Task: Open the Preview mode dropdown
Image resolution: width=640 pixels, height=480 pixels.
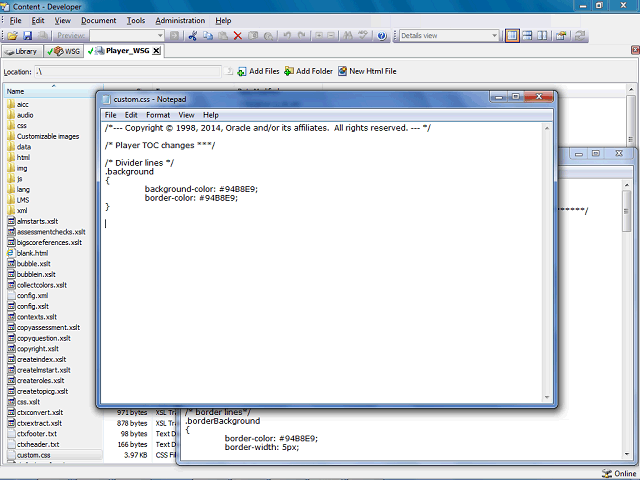Action: [160, 36]
